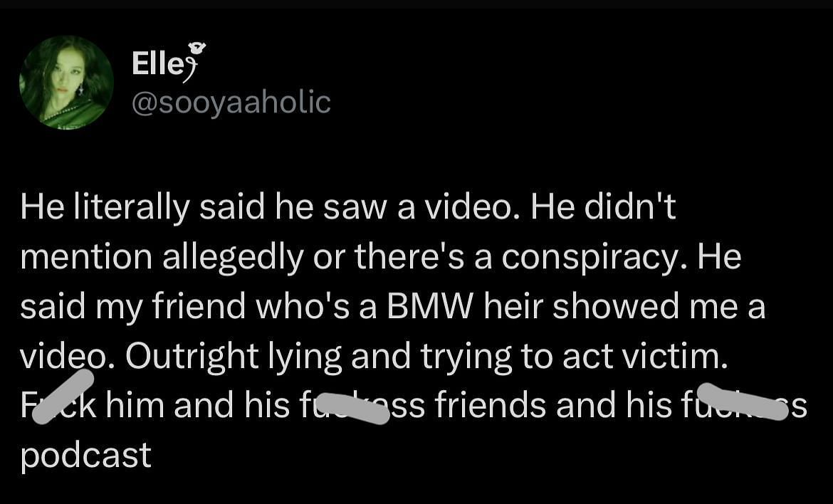Click the word friends in the fifth line
This screenshot has height=504, width=833.
click(491, 405)
